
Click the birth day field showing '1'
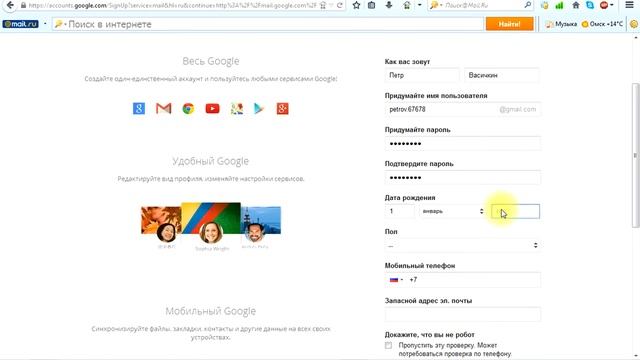[400, 211]
